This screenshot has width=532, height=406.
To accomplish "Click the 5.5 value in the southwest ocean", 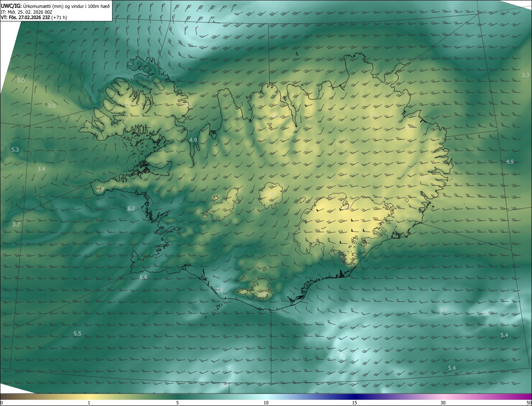I will click(77, 333).
